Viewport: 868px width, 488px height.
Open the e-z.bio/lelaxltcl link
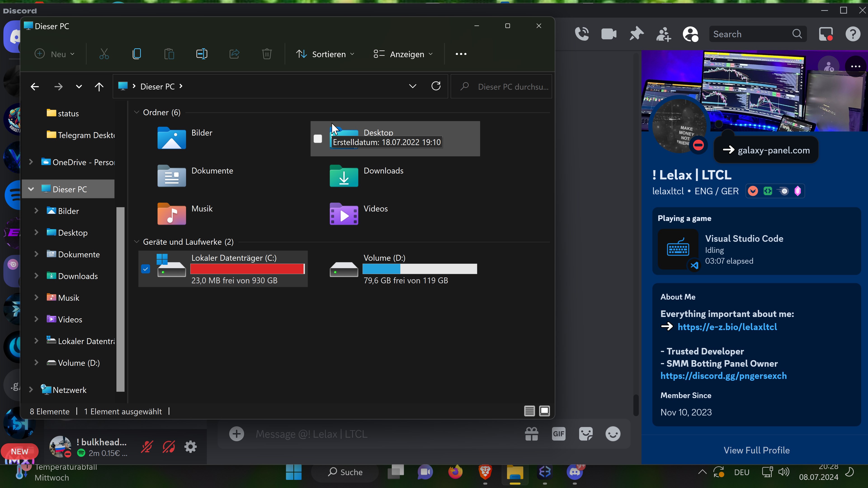coord(727,327)
